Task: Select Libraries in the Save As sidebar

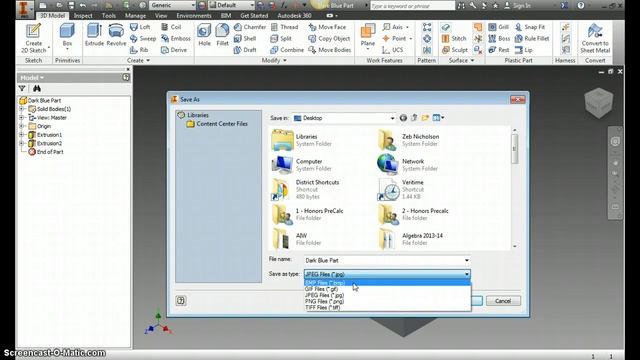Action: click(x=193, y=115)
